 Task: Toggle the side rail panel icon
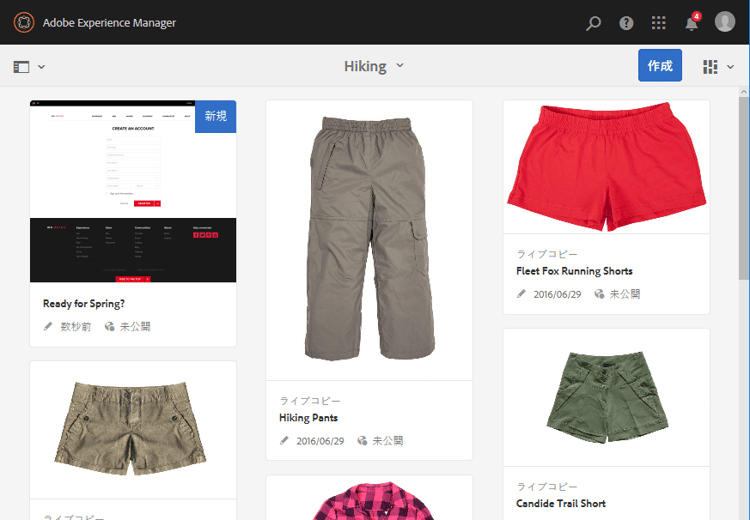coord(21,67)
